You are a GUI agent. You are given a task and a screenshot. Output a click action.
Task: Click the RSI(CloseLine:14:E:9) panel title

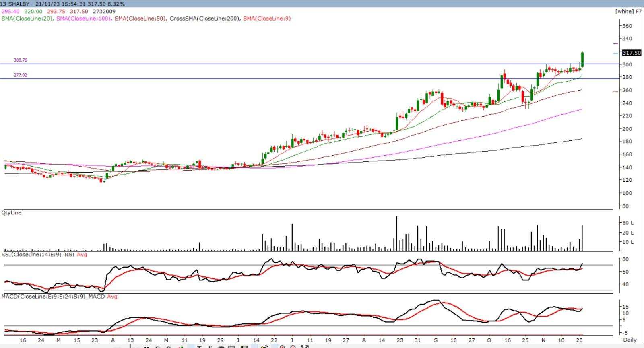[38, 254]
